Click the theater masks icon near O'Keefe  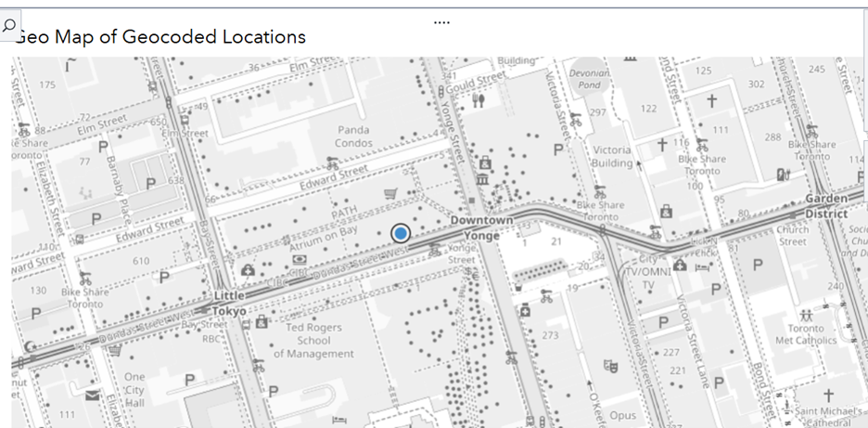point(611,366)
